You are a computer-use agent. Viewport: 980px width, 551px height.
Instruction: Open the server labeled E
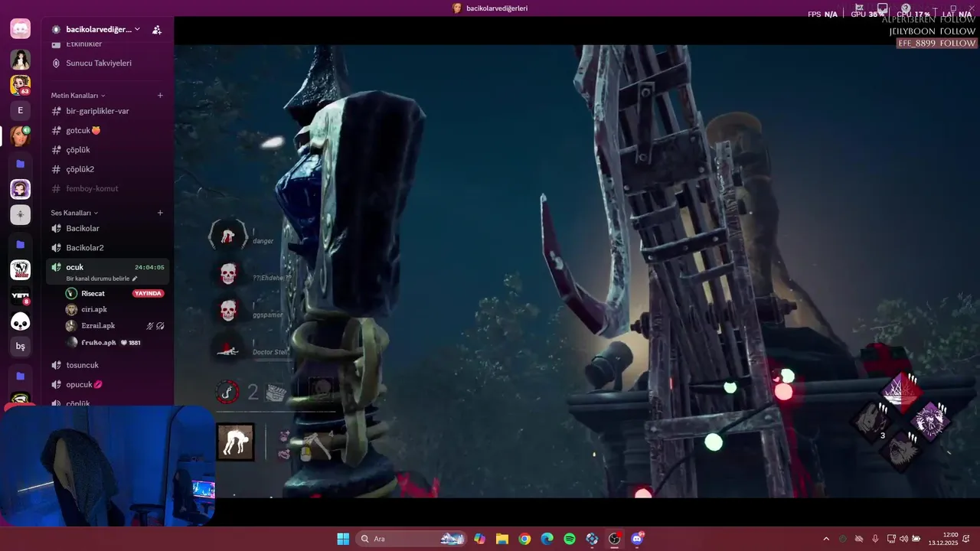point(21,110)
